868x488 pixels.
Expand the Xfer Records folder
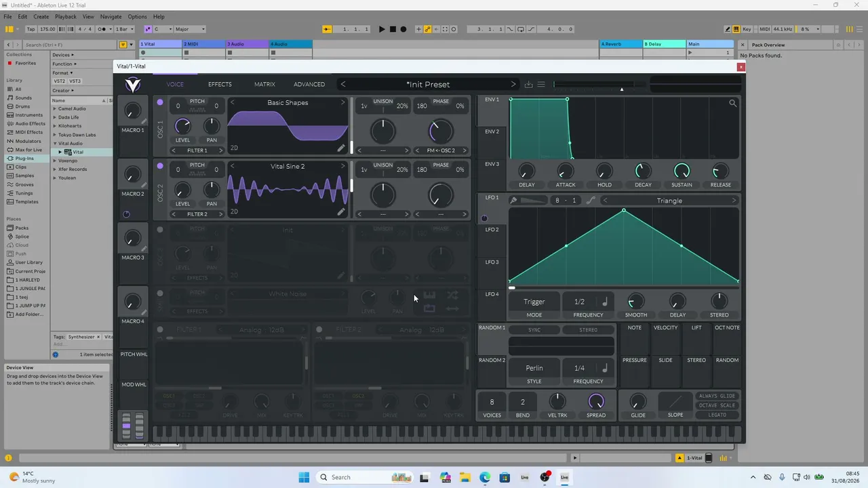pyautogui.click(x=56, y=169)
